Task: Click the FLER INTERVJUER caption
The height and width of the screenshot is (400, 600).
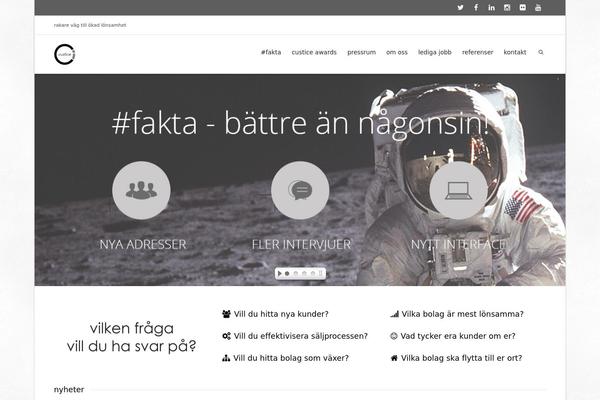Action: [x=301, y=244]
